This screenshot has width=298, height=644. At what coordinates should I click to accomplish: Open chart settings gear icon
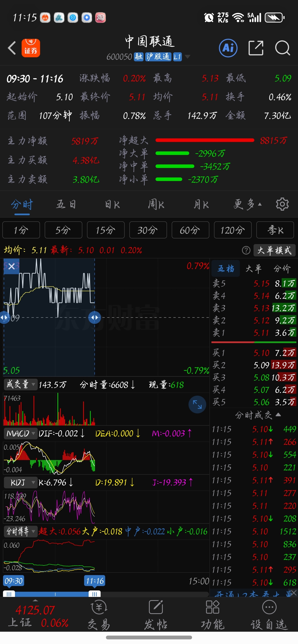pos(282,204)
